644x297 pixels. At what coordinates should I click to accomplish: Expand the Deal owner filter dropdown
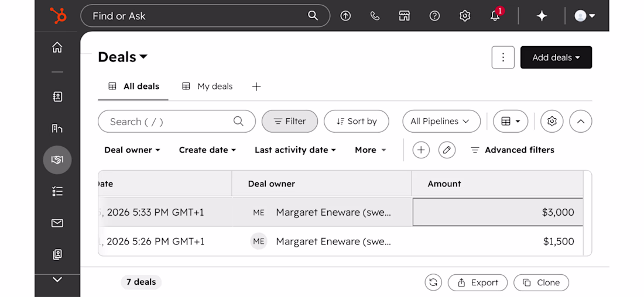point(132,150)
